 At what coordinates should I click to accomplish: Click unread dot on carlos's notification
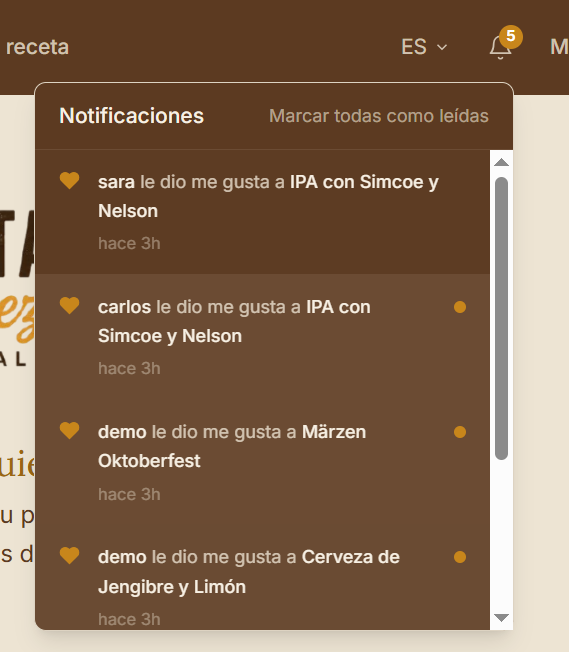coord(460,307)
